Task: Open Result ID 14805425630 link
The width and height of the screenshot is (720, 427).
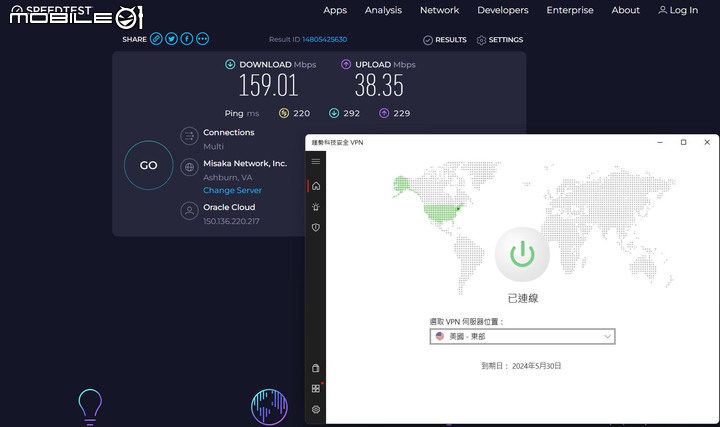Action: (x=325, y=39)
